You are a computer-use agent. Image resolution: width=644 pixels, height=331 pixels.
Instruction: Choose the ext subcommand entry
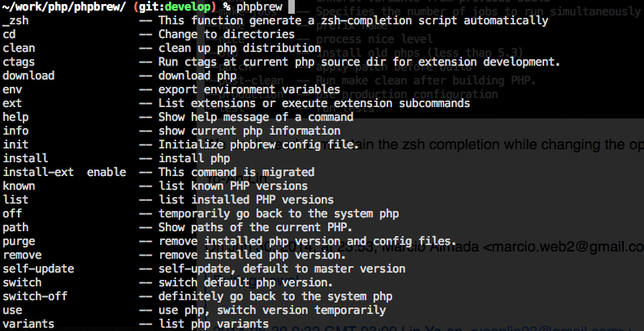[x=12, y=103]
